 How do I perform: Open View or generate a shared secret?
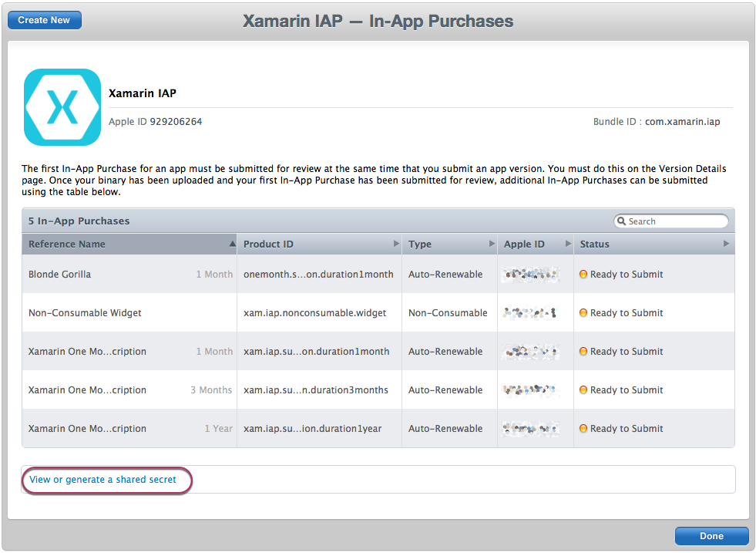tap(102, 480)
